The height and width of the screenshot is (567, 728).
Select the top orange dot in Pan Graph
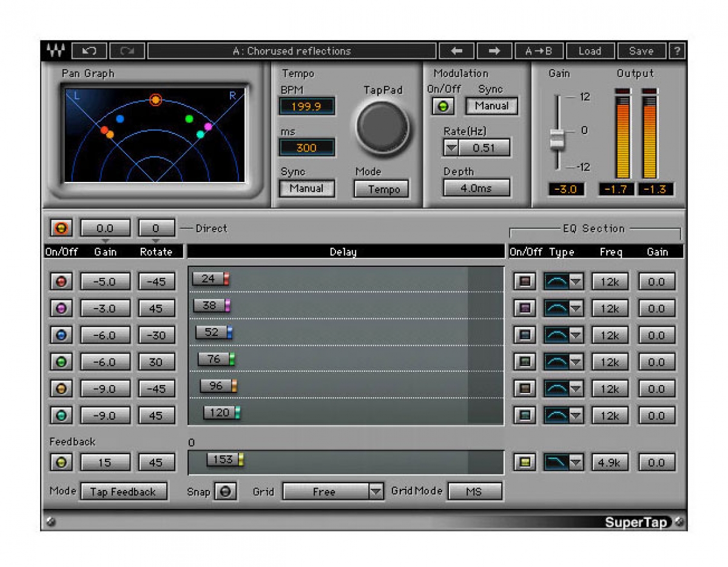(x=155, y=99)
